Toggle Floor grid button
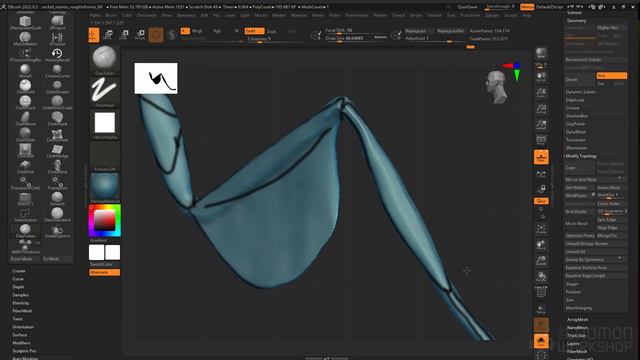The width and height of the screenshot is (640, 360). [541, 157]
